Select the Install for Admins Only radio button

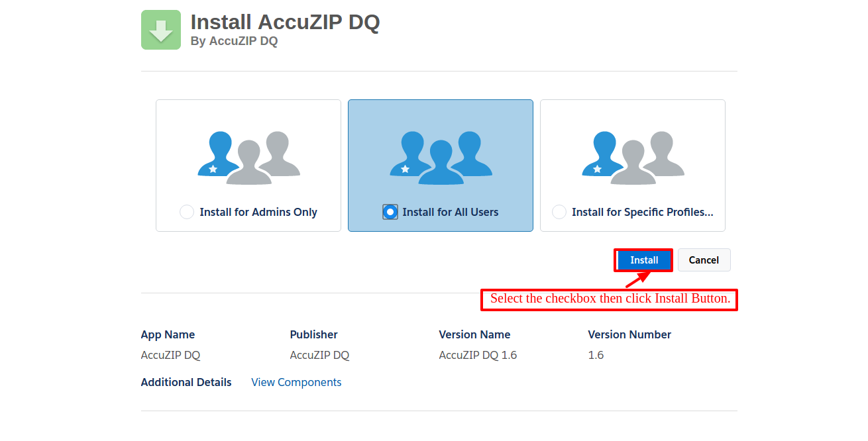point(187,212)
